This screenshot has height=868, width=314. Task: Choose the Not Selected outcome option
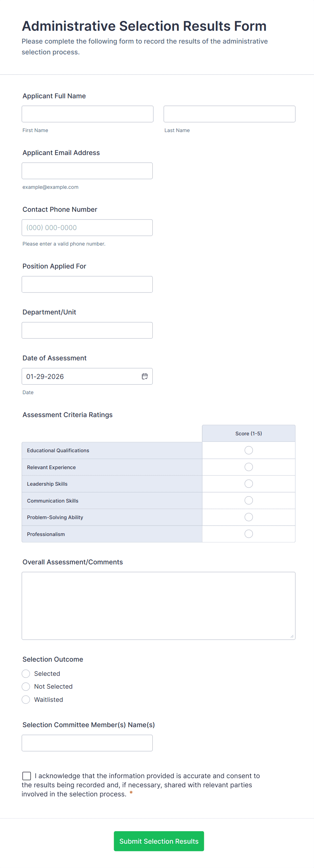click(x=26, y=686)
